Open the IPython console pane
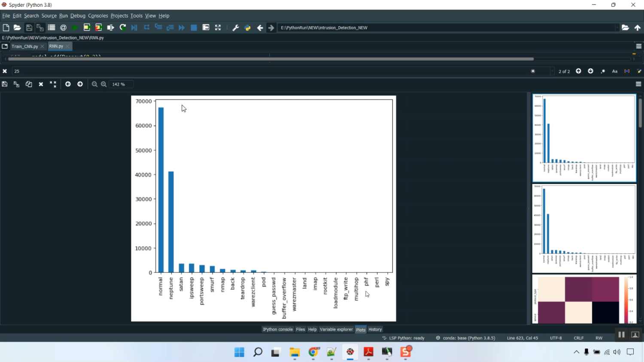 (x=277, y=329)
